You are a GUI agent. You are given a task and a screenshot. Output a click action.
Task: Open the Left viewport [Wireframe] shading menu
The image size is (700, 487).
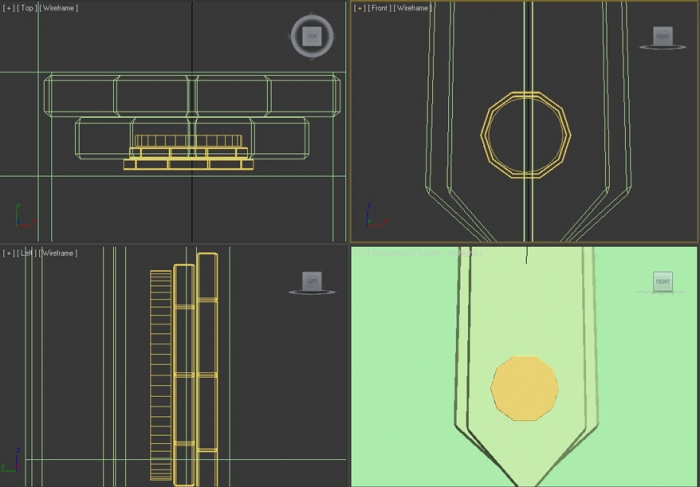click(x=58, y=253)
